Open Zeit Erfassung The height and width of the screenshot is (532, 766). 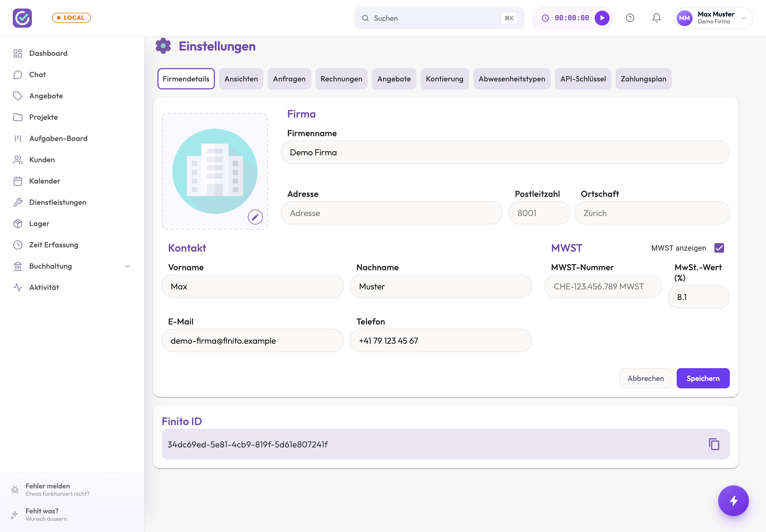(53, 245)
